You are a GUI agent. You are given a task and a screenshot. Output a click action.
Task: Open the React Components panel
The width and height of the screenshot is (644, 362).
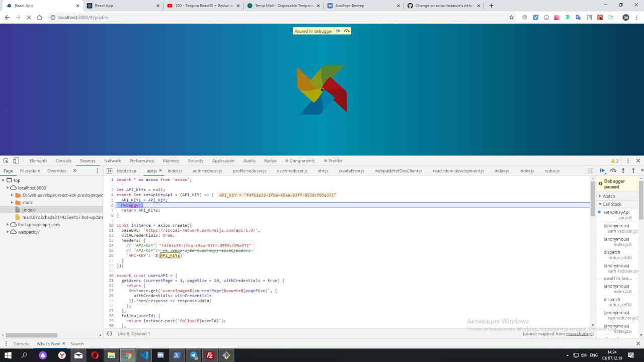(x=300, y=161)
